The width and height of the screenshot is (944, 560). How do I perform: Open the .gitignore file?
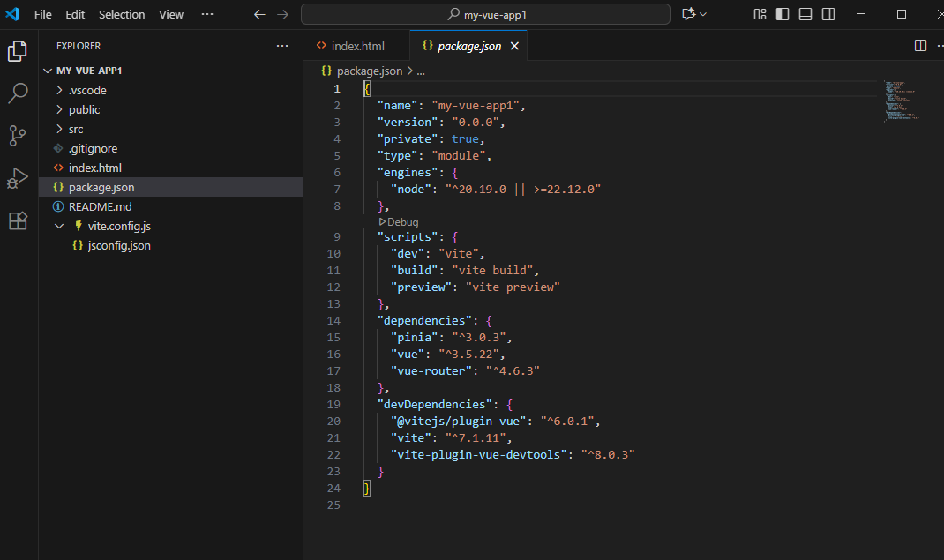click(x=171, y=148)
